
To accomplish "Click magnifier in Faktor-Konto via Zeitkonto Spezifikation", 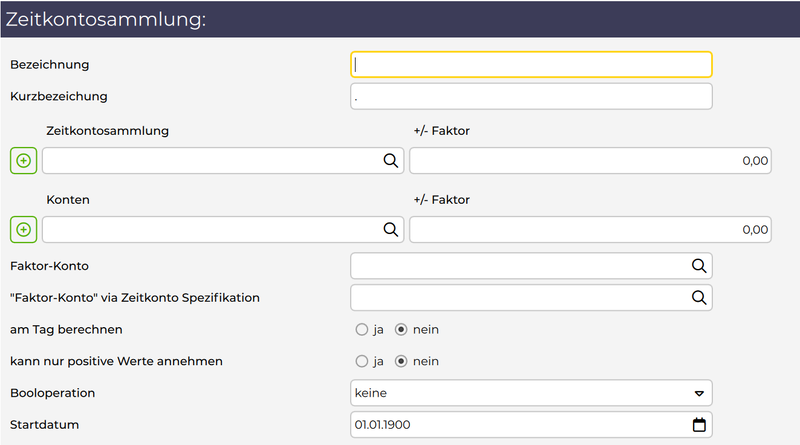I will point(699,297).
